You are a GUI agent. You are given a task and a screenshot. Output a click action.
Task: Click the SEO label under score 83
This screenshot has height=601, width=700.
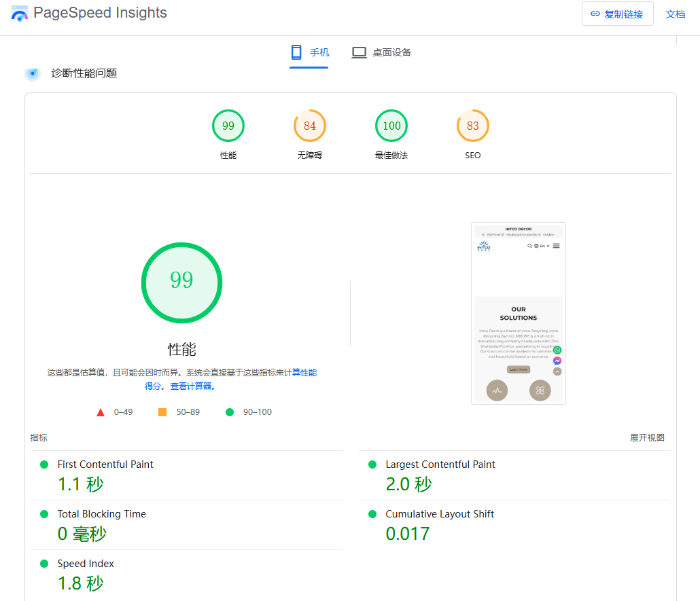tap(473, 156)
